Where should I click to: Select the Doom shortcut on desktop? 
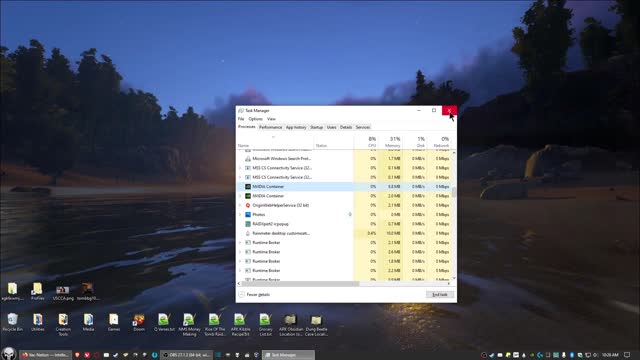pyautogui.click(x=139, y=322)
